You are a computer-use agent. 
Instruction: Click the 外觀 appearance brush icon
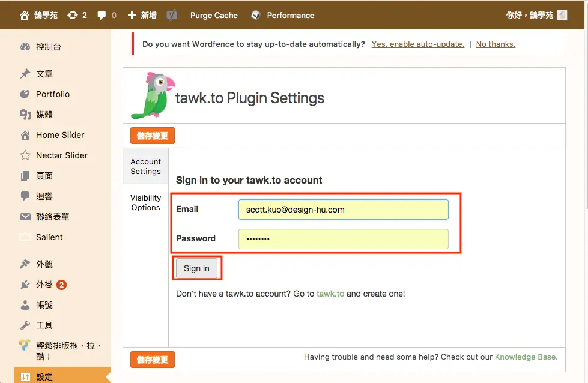(x=25, y=264)
